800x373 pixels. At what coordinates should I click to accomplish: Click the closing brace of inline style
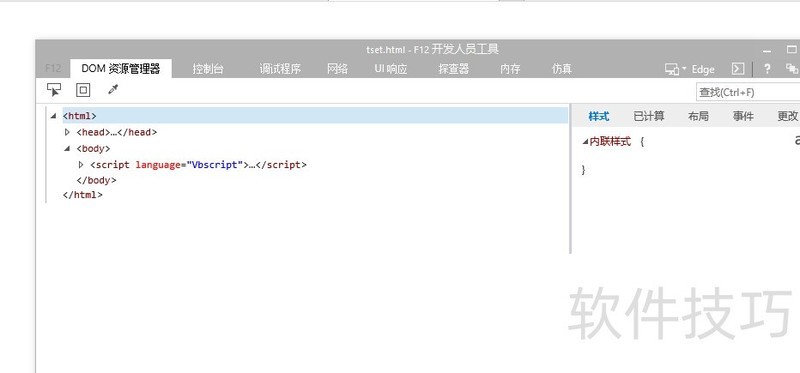[x=584, y=170]
